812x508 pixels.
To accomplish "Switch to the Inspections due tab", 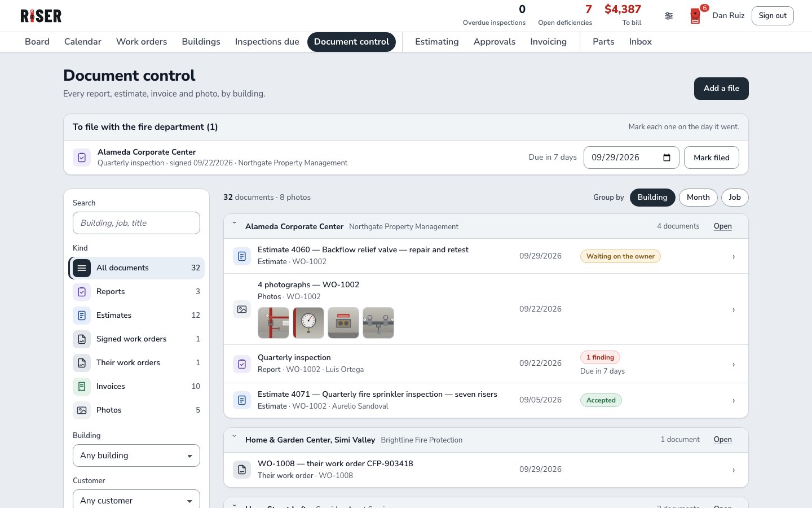I will coord(267,42).
